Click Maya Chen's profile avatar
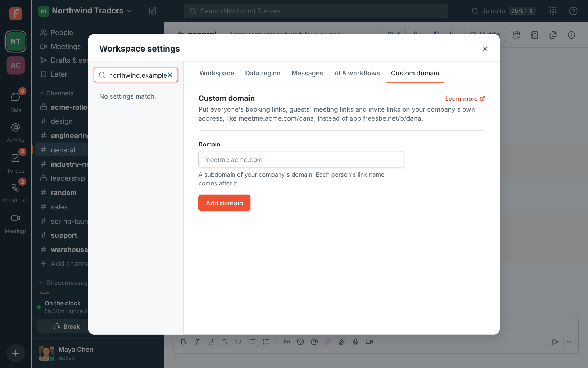 coord(46,353)
